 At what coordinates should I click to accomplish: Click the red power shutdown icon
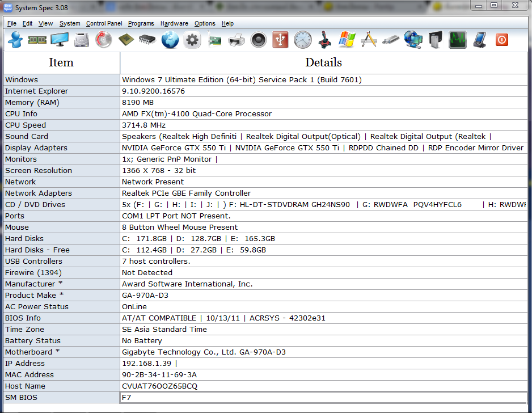[x=502, y=40]
